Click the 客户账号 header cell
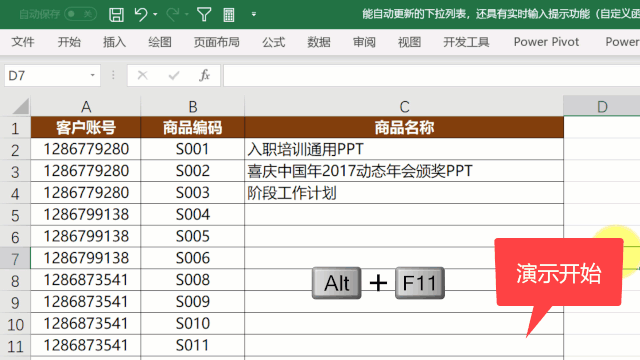The image size is (640, 360). click(86, 127)
